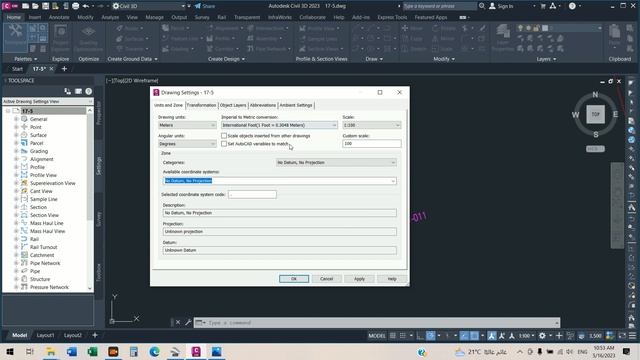
Task: Click Sign In in title bar
Action: click(x=501, y=6)
